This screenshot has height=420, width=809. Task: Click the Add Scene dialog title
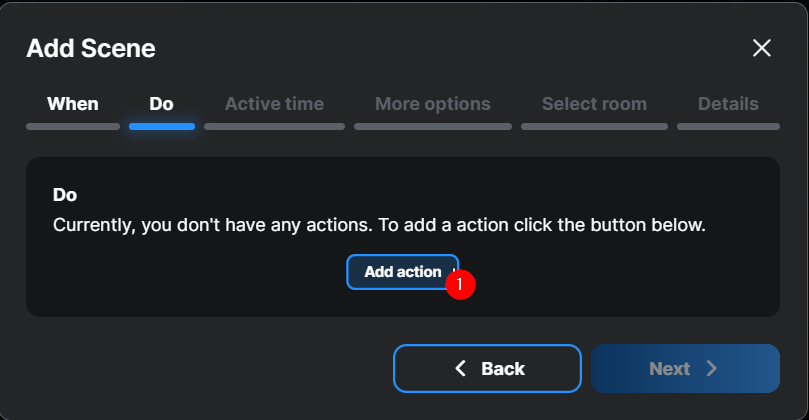click(91, 48)
